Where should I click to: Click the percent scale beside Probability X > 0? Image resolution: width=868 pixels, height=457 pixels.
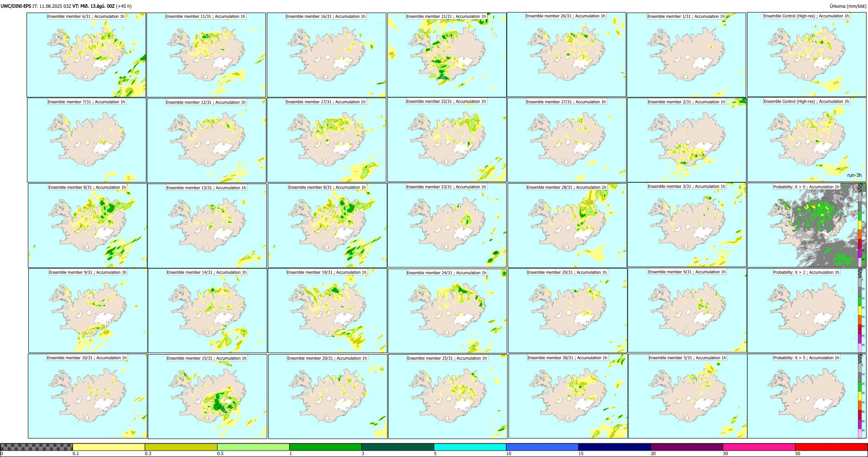click(863, 225)
